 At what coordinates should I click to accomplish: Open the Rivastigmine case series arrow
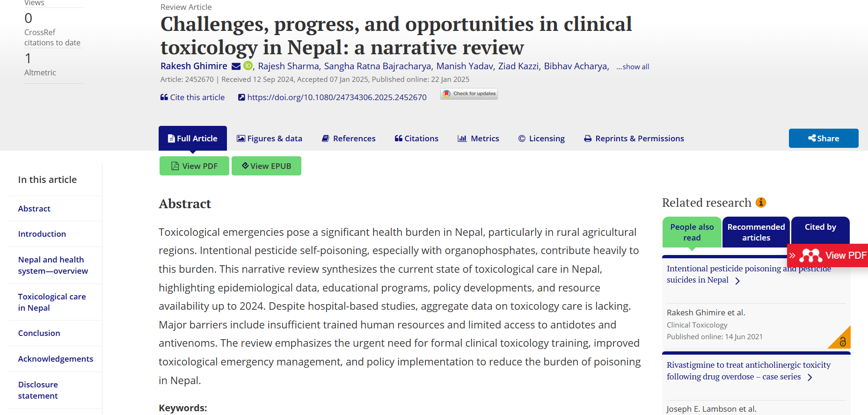tap(810, 377)
